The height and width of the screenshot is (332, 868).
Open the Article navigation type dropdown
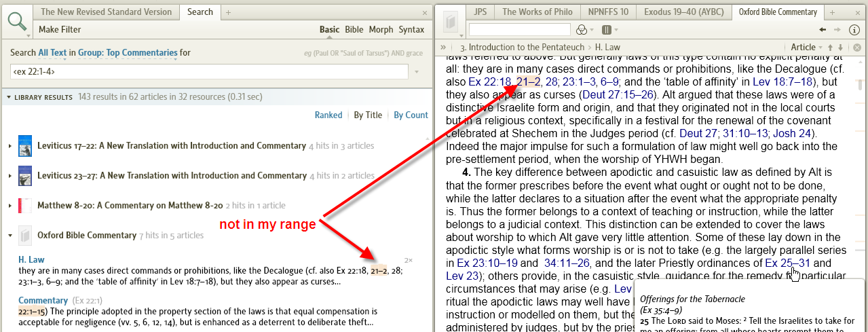pyautogui.click(x=806, y=48)
